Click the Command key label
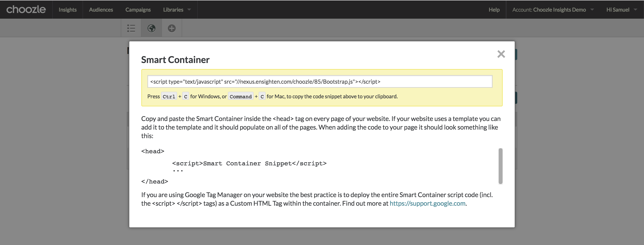This screenshot has height=245, width=644. 240,97
